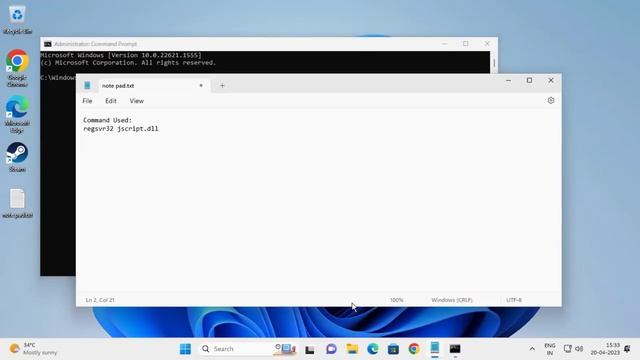Open Microsoft Edge from taskbar

[372, 349]
